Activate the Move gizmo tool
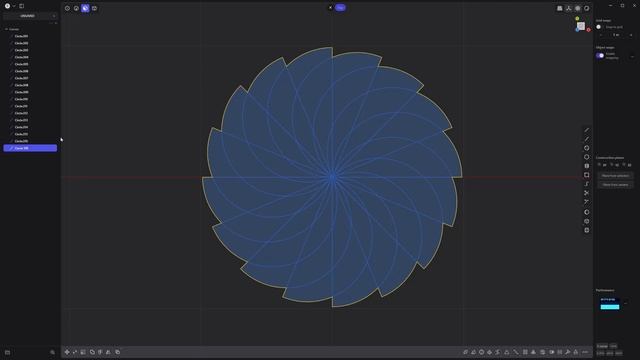Screen dimensions: 640x360 (67, 352)
